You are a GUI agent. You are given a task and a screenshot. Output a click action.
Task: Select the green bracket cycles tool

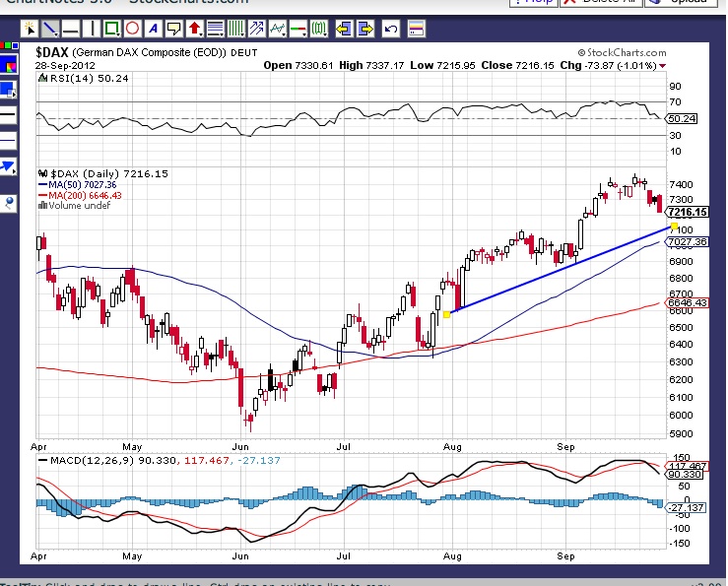(318, 29)
